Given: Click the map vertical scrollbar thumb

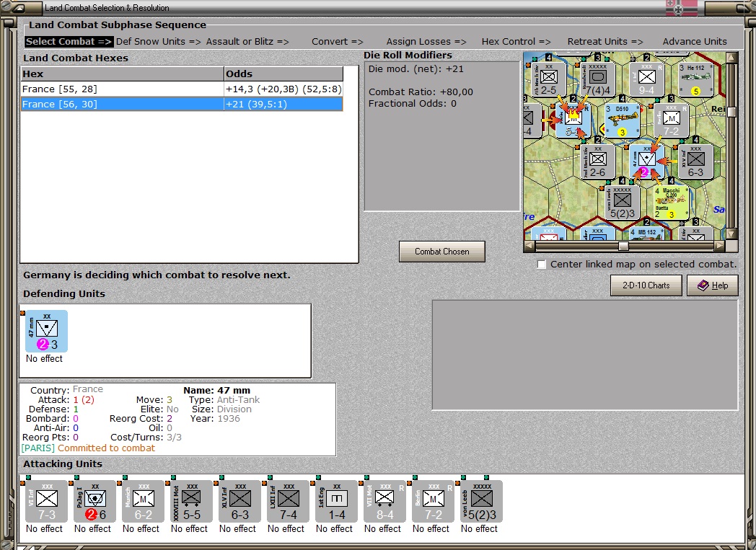Looking at the screenshot, I should click(731, 112).
